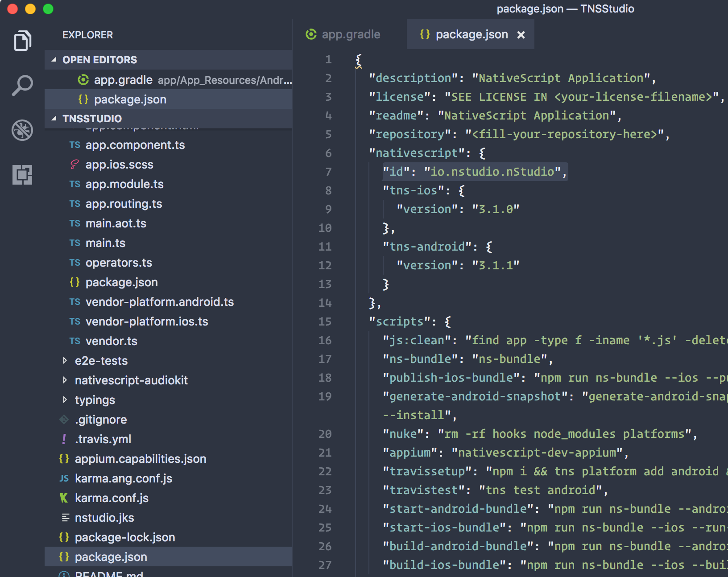Open the Debug view in activity bar

(x=22, y=130)
